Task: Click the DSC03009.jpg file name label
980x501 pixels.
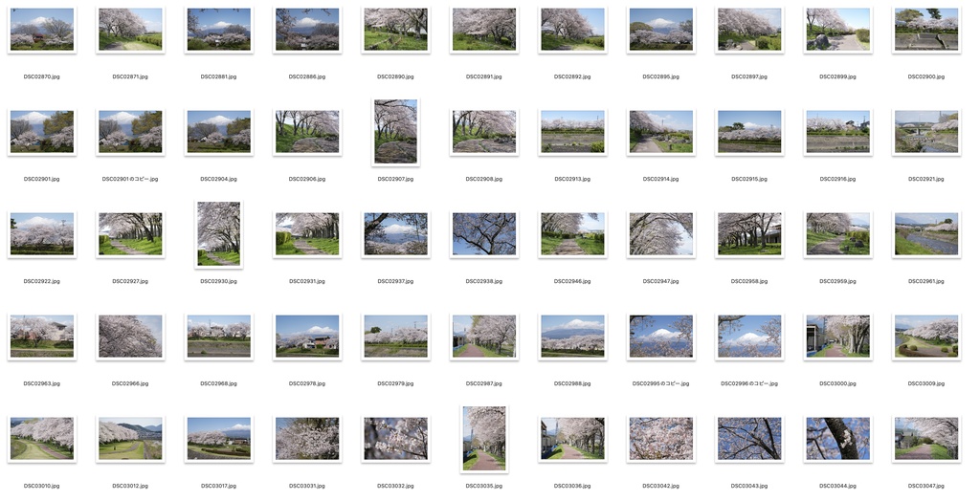Action: click(x=926, y=383)
